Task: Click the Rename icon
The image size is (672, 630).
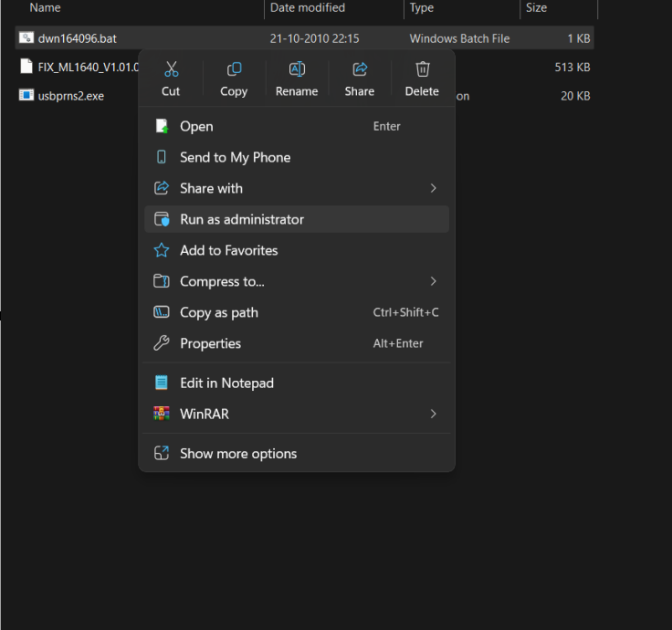Action: click(x=297, y=69)
